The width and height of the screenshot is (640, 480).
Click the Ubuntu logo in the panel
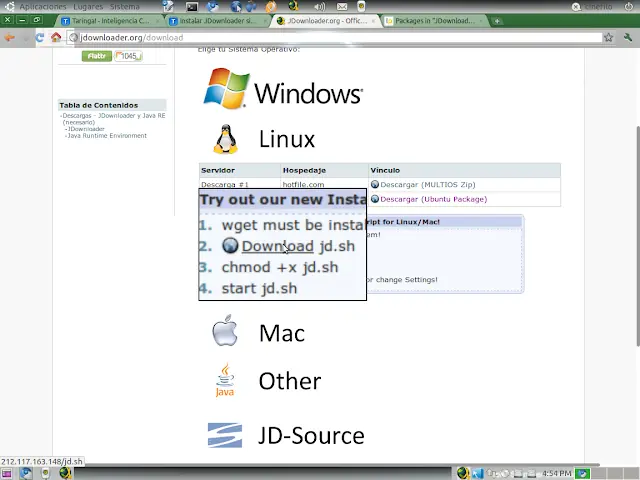click(9, 7)
